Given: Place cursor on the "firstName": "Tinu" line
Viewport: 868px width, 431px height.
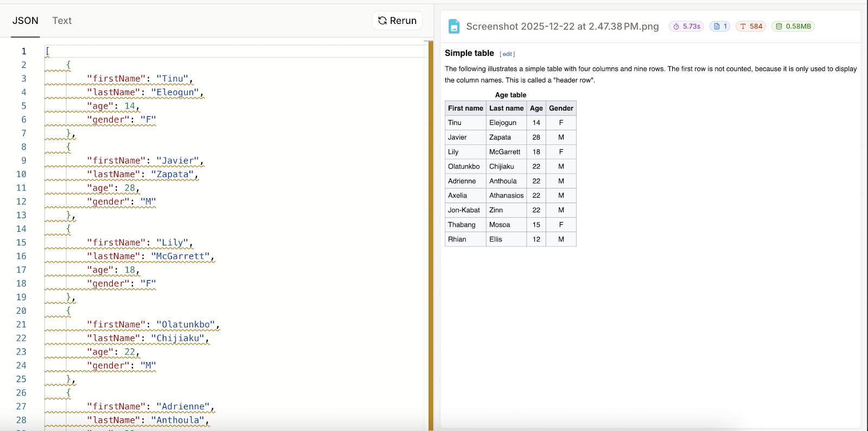Looking at the screenshot, I should coord(139,79).
